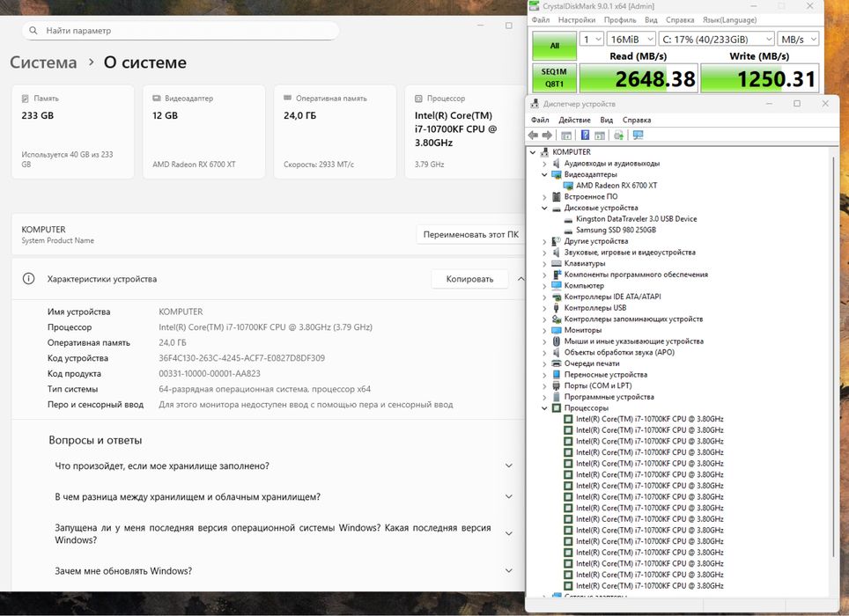Viewport: 849px width, 616px height.
Task: Click the green All button in CrystalDiskMark
Action: 555,46
